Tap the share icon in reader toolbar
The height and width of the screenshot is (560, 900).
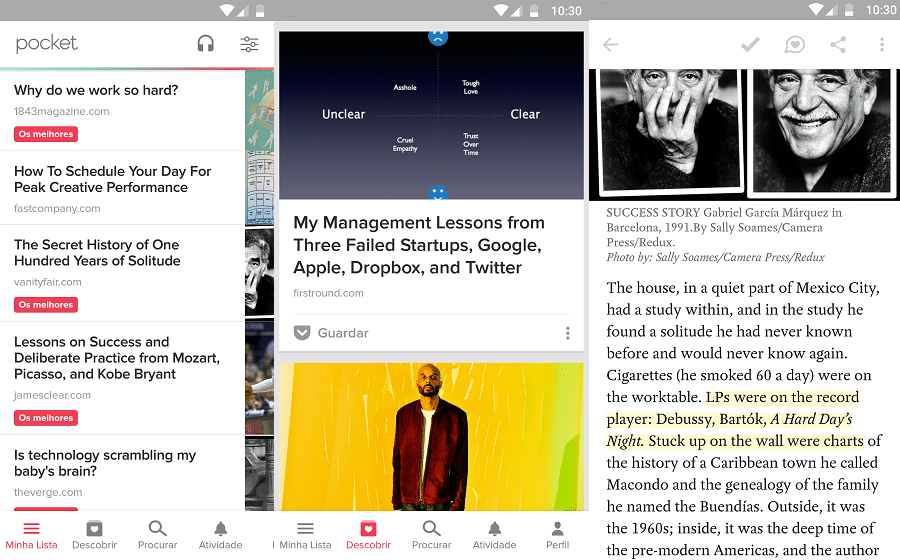point(838,45)
